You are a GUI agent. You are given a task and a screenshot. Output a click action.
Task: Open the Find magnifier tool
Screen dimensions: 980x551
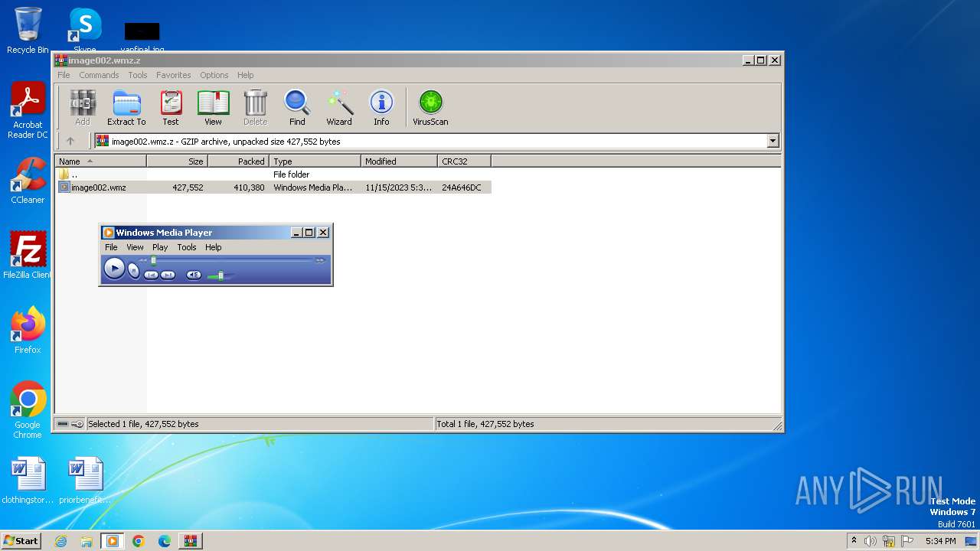[x=297, y=108]
